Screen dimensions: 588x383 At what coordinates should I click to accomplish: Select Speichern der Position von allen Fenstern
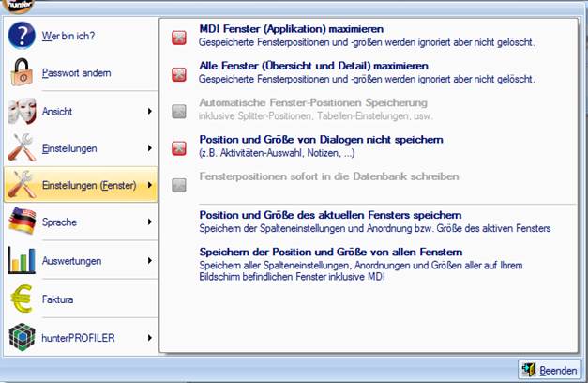[x=331, y=252]
